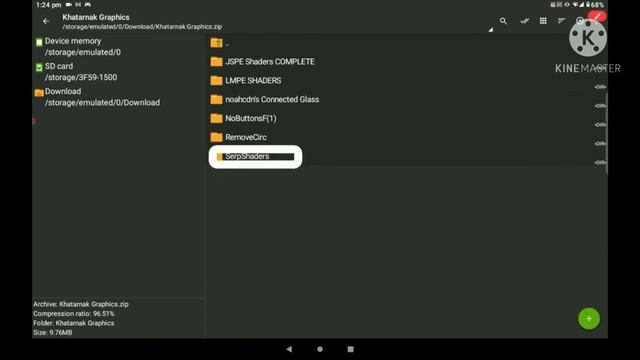Select Device memory storage location
This screenshot has width=640, height=360.
[118, 47]
